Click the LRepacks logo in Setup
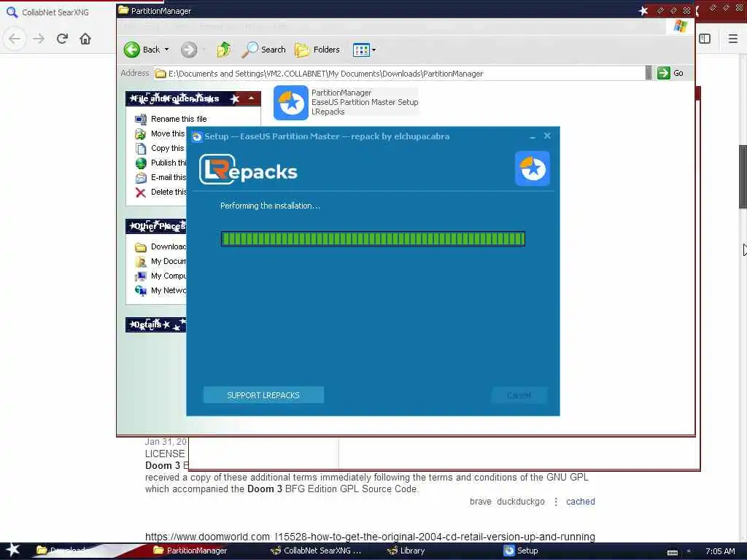Image resolution: width=747 pixels, height=560 pixels. pyautogui.click(x=248, y=169)
